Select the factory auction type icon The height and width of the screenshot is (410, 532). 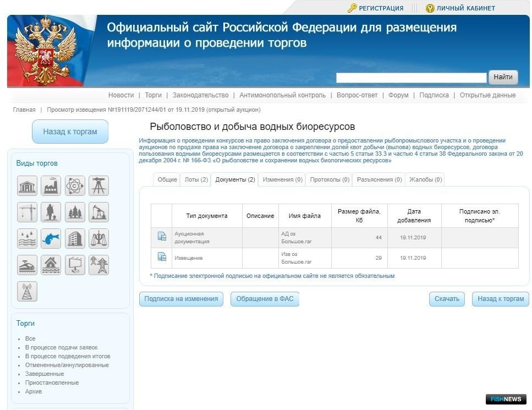tap(51, 185)
